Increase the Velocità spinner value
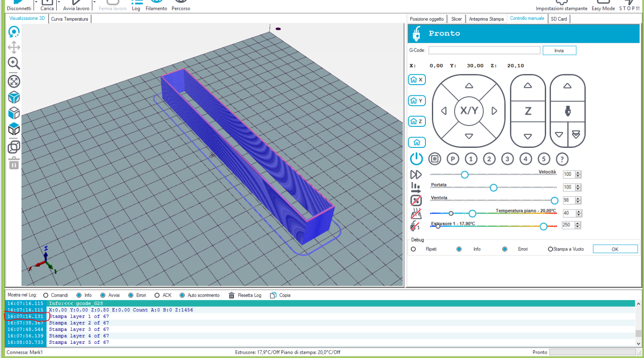 (x=578, y=173)
